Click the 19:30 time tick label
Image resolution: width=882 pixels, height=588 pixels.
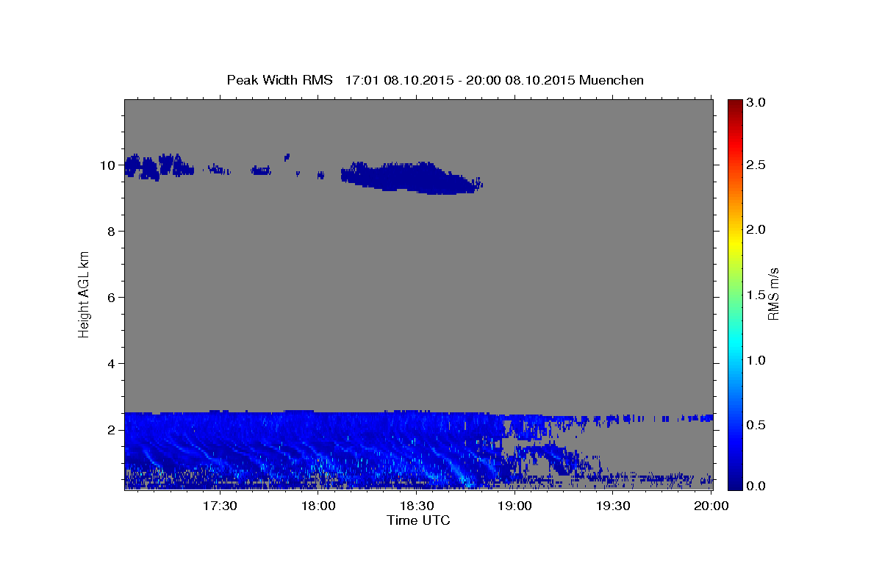[612, 506]
